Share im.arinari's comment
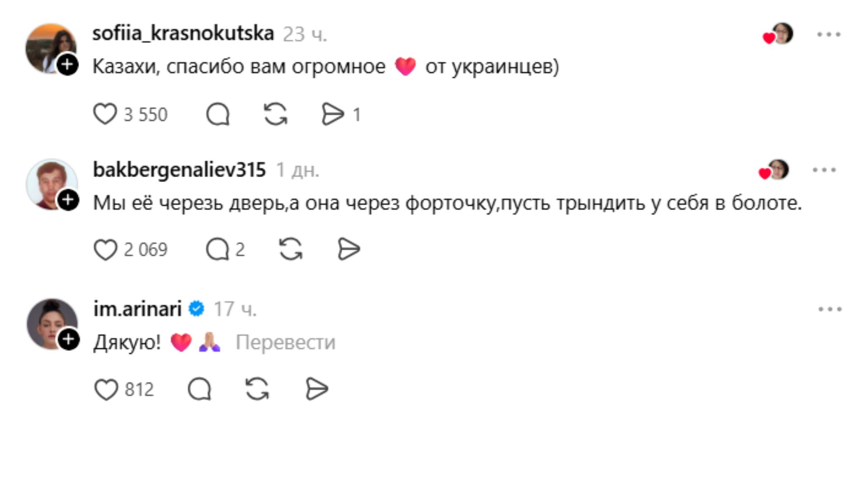The width and height of the screenshot is (868, 488). 316,389
